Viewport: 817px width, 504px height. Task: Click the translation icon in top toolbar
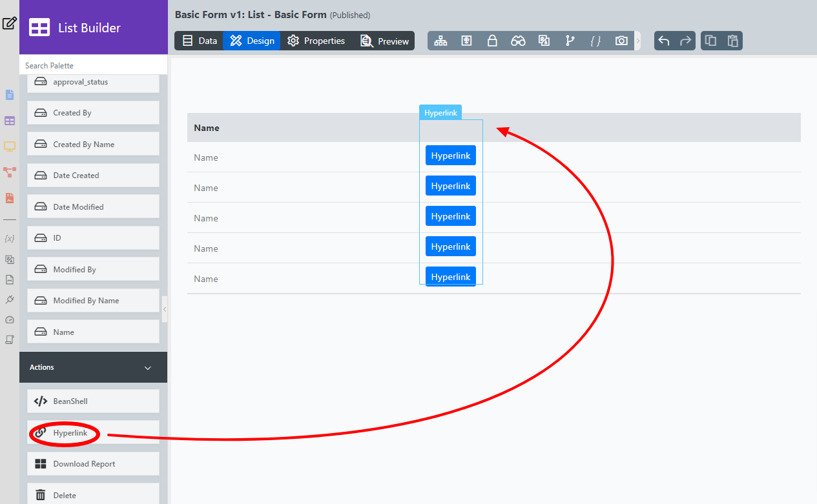[544, 41]
